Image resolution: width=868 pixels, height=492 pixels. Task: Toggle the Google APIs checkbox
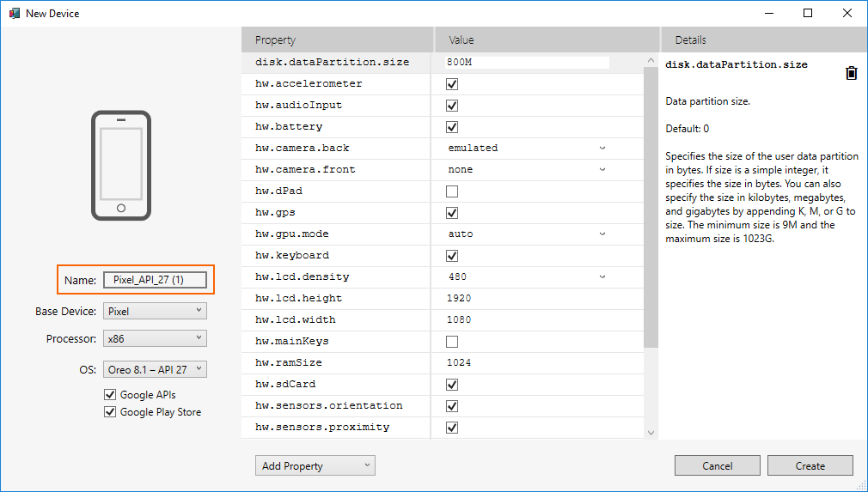[110, 395]
